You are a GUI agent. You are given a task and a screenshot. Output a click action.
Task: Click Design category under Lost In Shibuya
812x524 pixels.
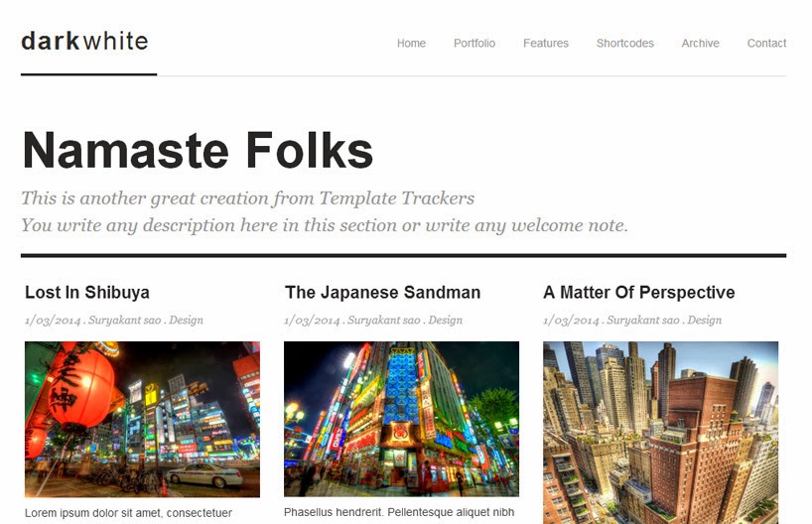point(186,320)
